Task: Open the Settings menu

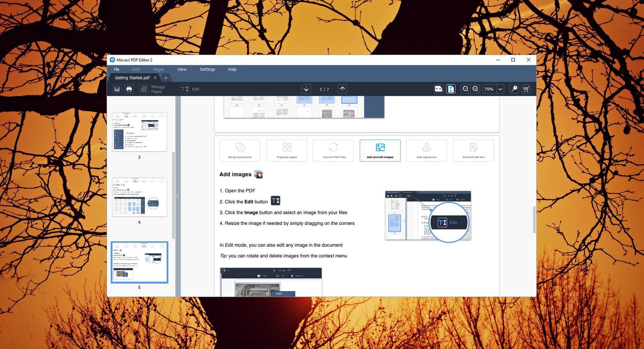Action: tap(207, 69)
